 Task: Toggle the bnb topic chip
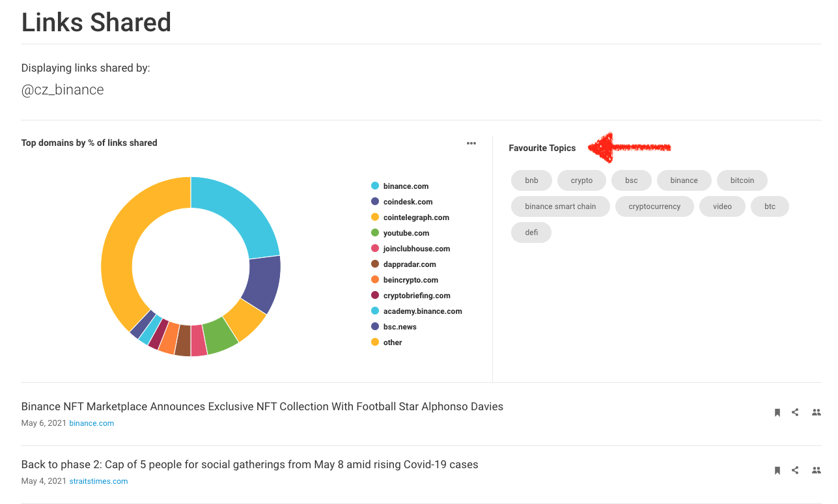531,180
